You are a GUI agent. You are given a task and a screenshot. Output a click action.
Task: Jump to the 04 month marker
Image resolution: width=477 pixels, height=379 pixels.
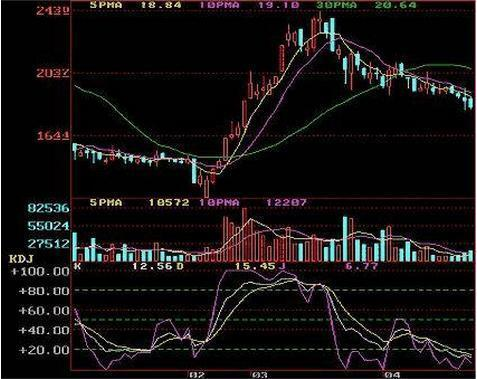pos(392,375)
